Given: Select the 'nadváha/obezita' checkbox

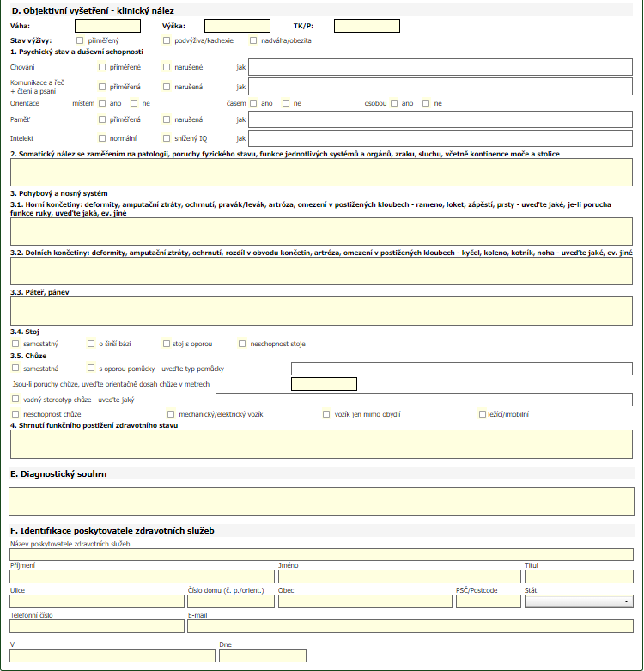Looking at the screenshot, I should (x=253, y=40).
